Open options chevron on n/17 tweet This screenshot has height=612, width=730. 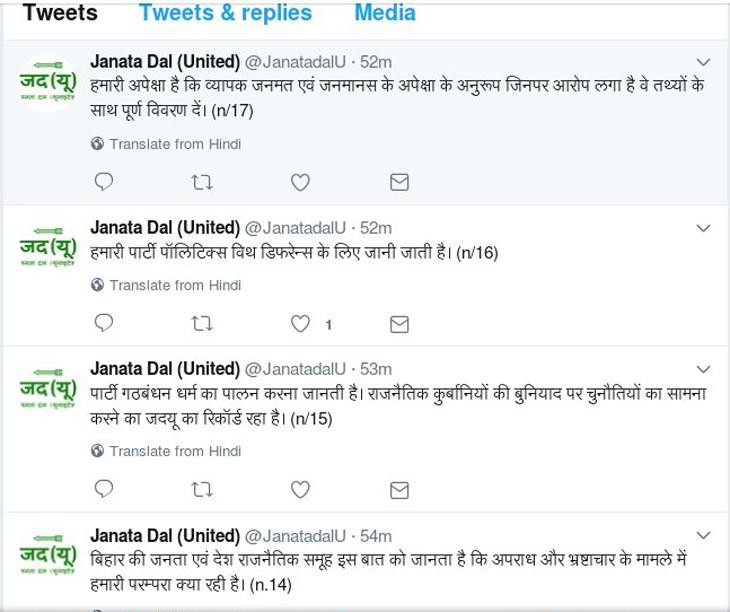pos(703,62)
